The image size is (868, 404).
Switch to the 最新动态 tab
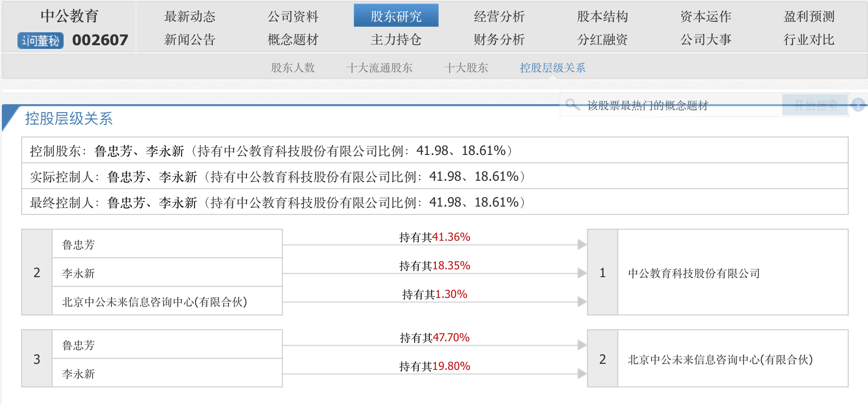[190, 17]
